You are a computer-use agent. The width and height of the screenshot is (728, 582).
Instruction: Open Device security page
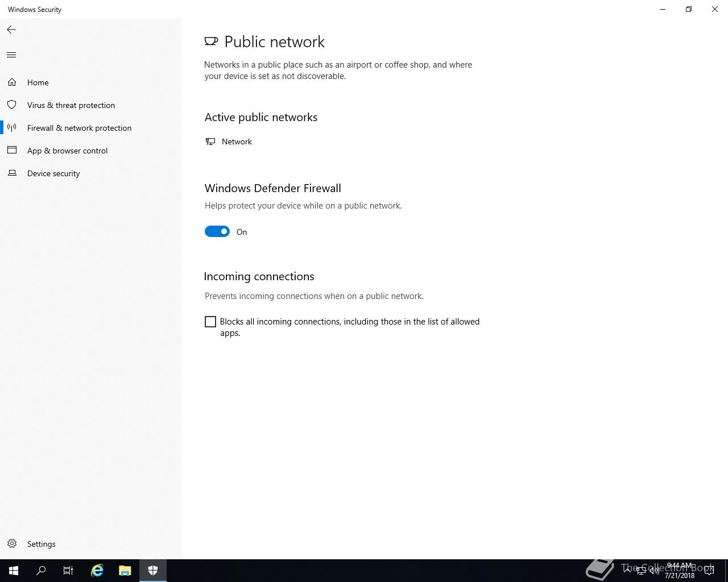(x=91, y=173)
